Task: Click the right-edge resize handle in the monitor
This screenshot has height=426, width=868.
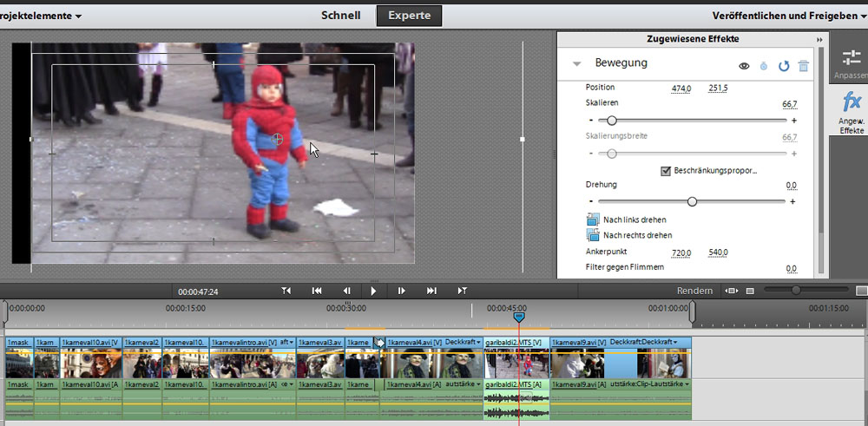Action: click(x=522, y=140)
